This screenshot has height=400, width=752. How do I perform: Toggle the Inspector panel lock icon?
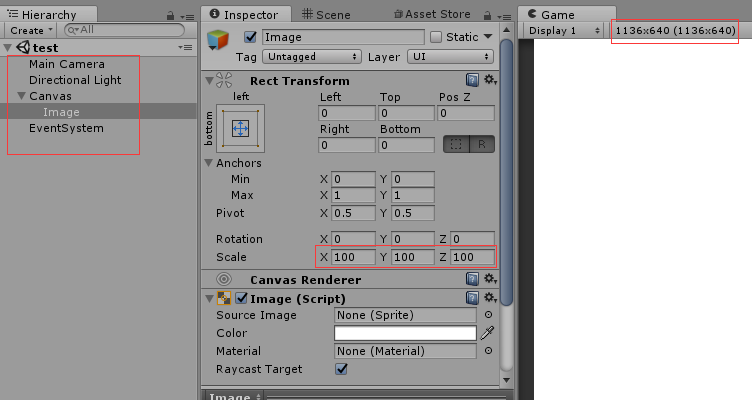pyautogui.click(x=487, y=16)
